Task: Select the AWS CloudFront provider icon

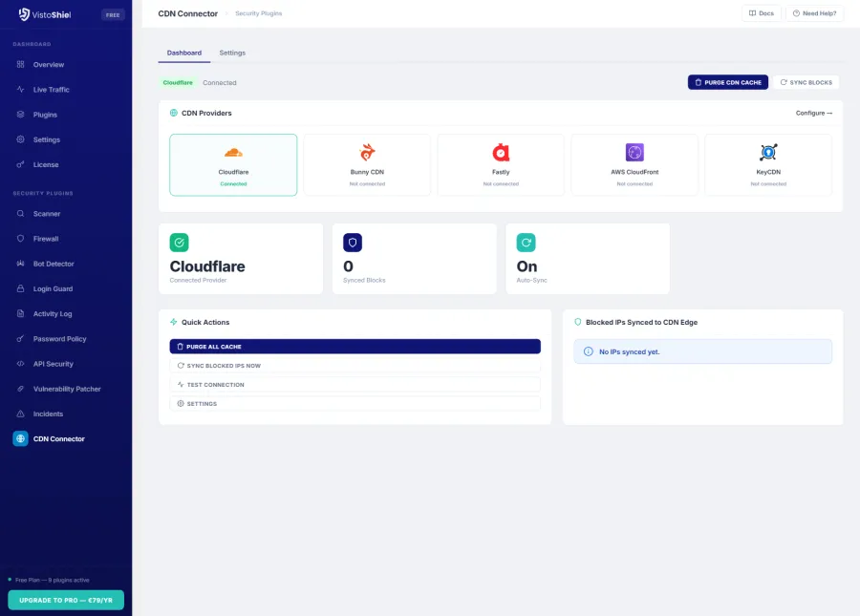Action: [634, 153]
